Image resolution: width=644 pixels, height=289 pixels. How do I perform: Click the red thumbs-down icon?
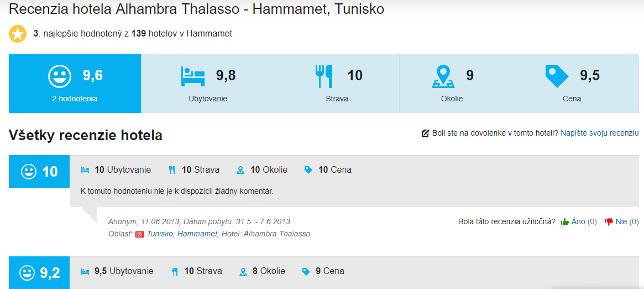point(609,222)
